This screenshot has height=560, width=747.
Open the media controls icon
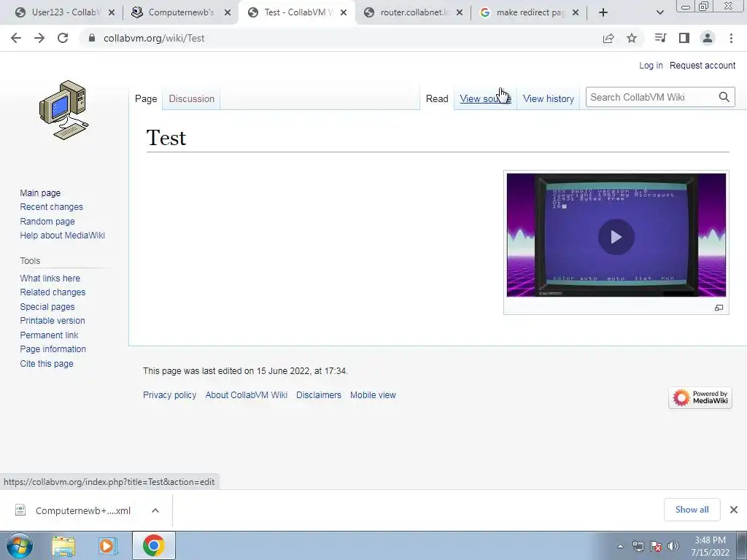pos(661,38)
